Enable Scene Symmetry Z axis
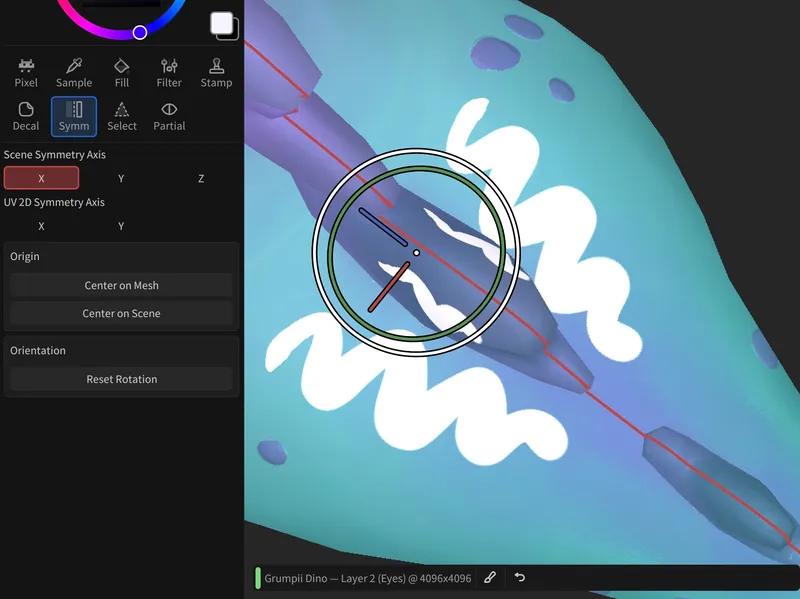The height and width of the screenshot is (599, 800). point(201,178)
